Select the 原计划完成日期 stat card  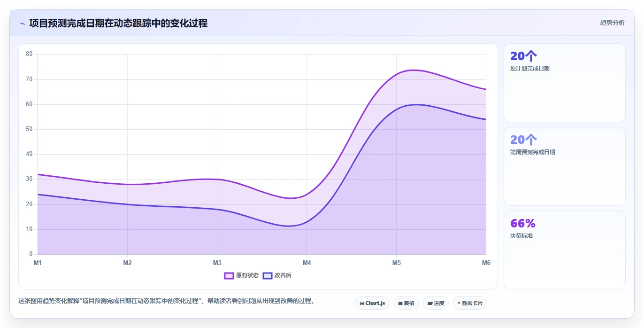click(564, 83)
